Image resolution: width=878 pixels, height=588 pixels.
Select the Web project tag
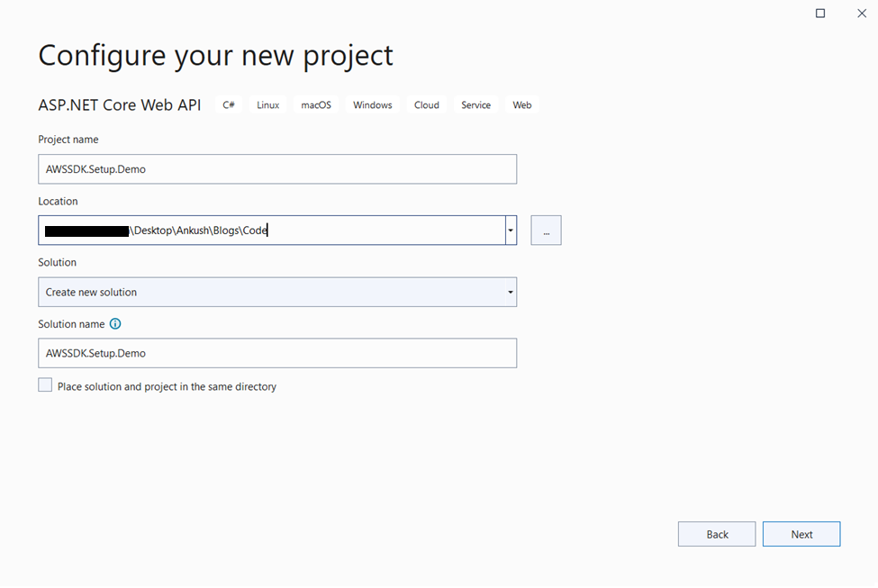click(521, 104)
